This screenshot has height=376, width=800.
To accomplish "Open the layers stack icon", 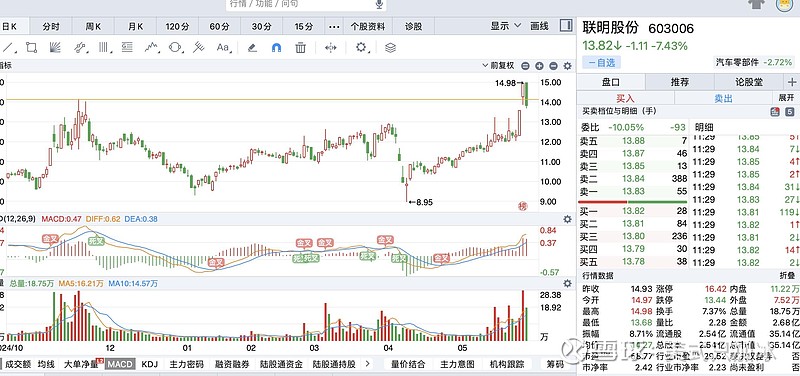I will tap(390, 48).
